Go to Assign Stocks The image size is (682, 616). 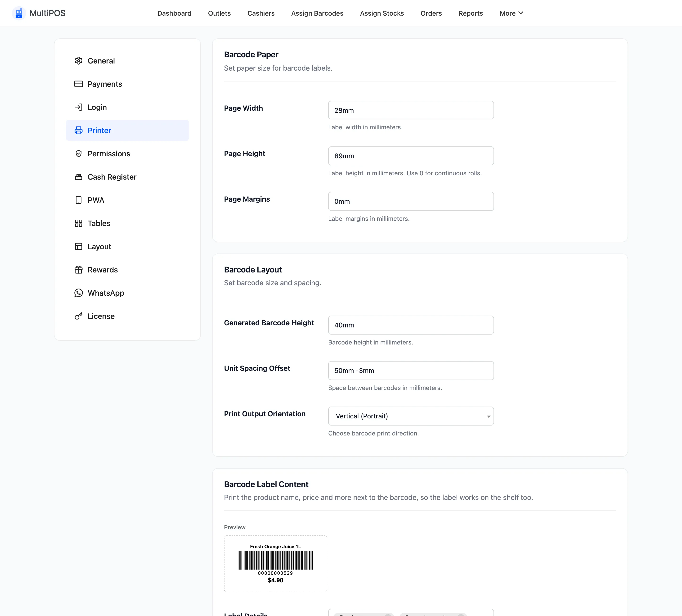click(381, 13)
